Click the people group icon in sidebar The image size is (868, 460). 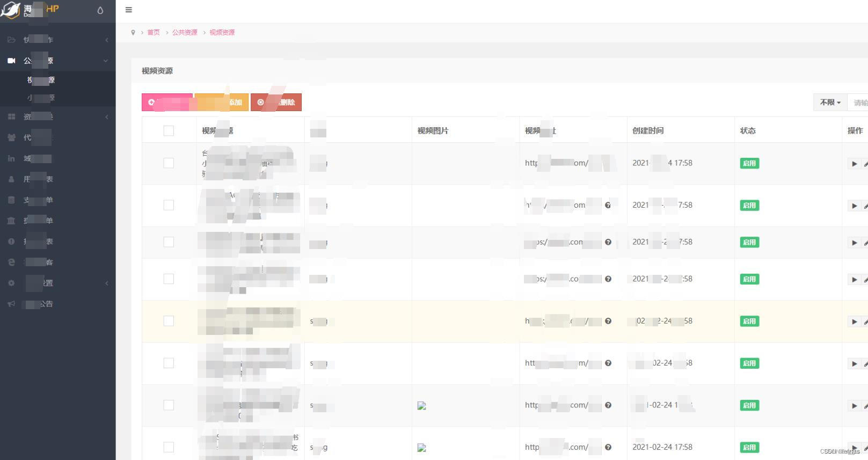pos(11,137)
